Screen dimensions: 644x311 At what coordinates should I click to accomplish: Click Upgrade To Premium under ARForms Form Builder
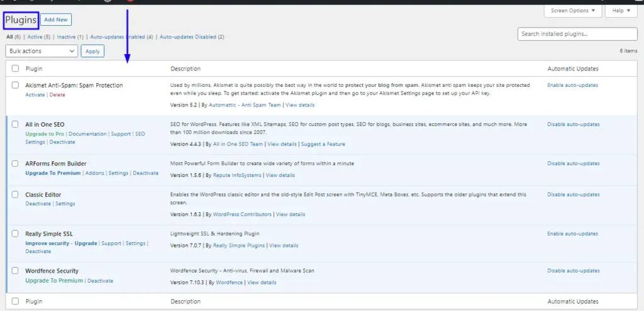click(53, 173)
